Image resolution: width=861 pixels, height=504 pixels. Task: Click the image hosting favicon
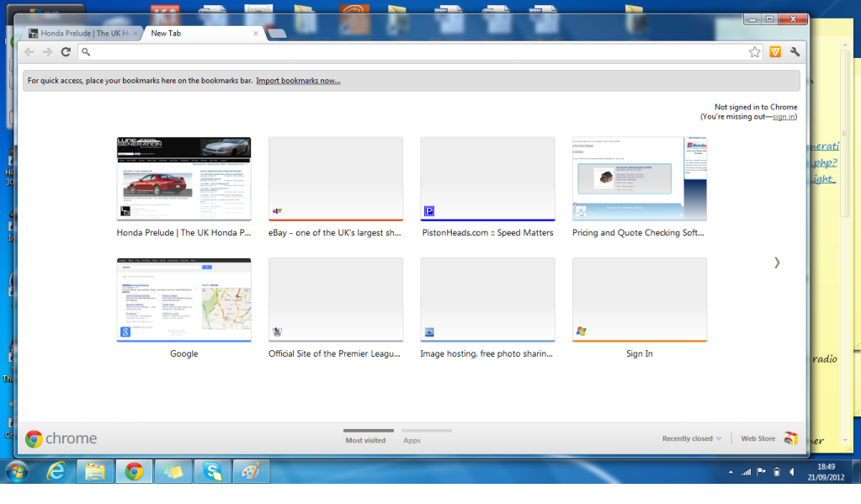coord(429,332)
